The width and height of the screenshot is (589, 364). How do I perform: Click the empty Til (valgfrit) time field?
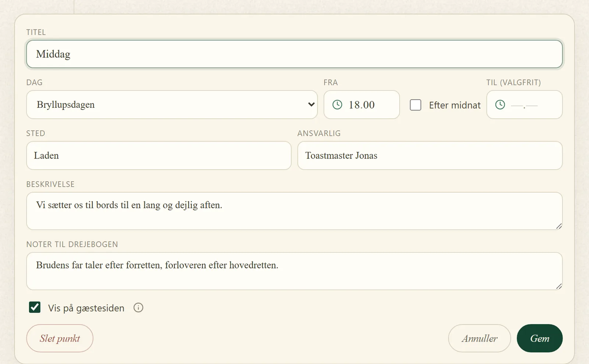pos(525,105)
